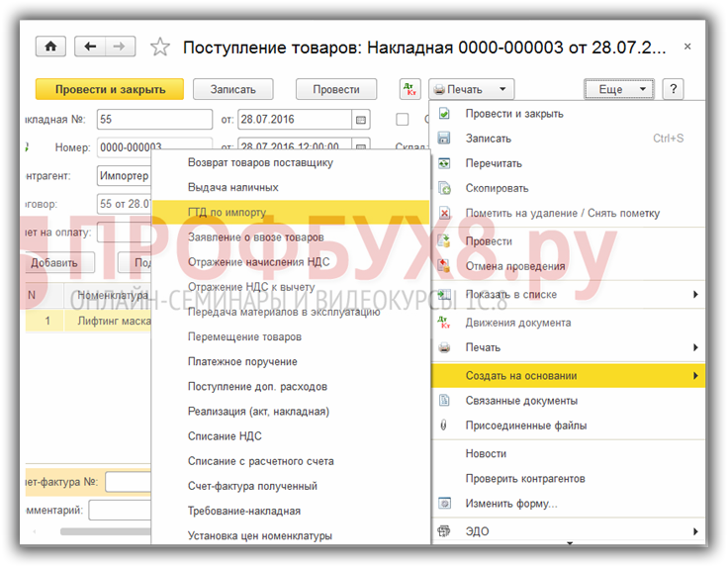Add document to favorites with star icon
728x567 pixels.
[159, 47]
